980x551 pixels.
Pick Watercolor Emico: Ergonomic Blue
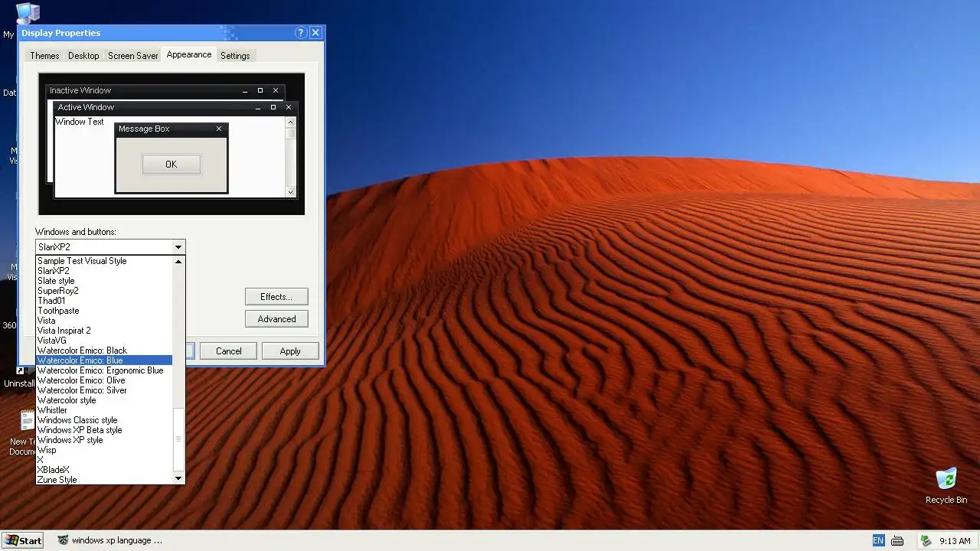tap(104, 370)
